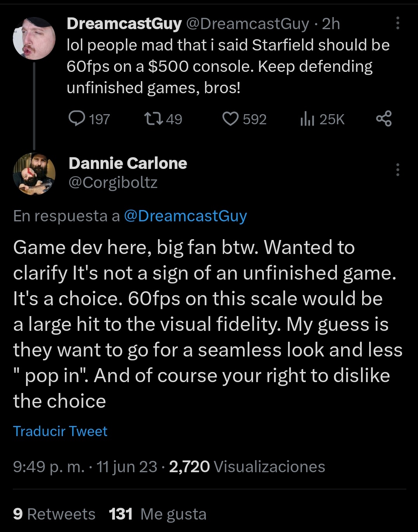The width and height of the screenshot is (418, 532).
Task: Click the reply icon on DreamcastGuy's tweet
Action: point(77,118)
